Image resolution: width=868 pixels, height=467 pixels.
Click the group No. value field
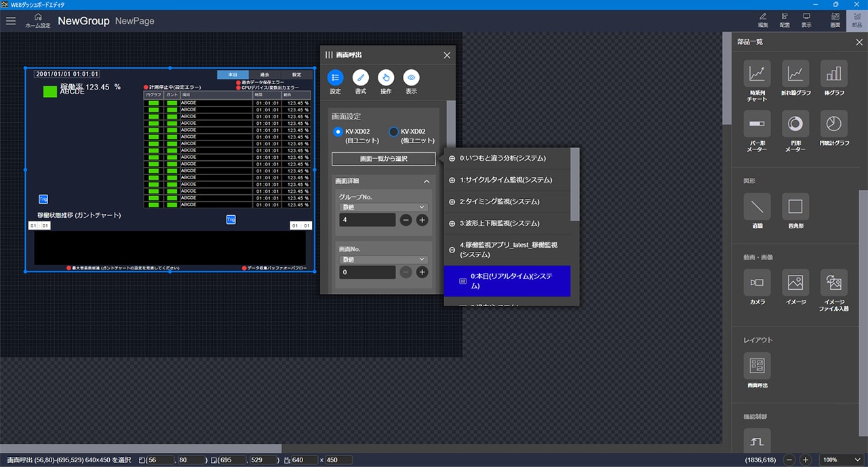[367, 220]
